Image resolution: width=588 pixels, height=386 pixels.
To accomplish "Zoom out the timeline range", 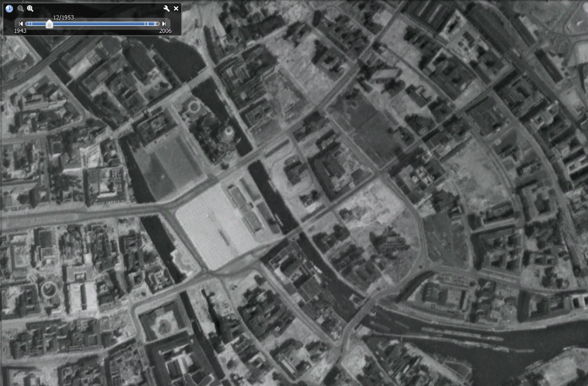I will [21, 9].
